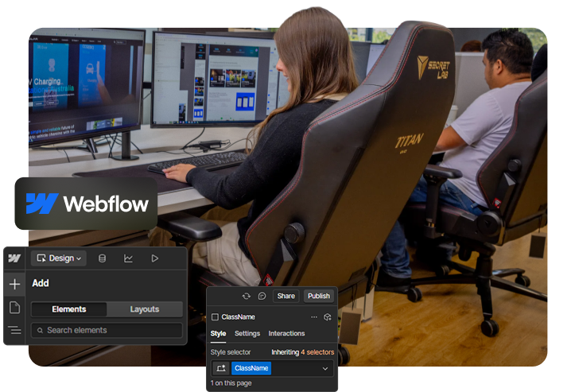Screen dimensions: 575x392
Task: Click the 'Style selector' label
Action: pyautogui.click(x=231, y=352)
